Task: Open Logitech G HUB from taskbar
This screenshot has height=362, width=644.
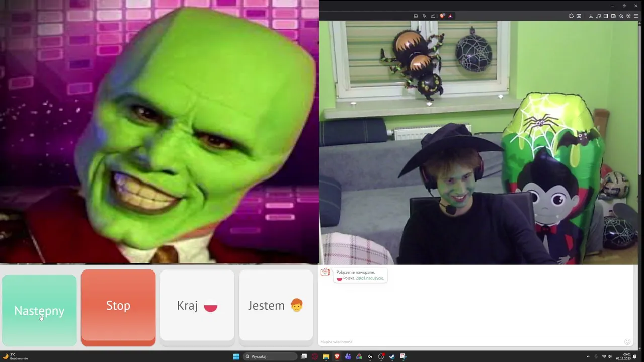Action: tap(370, 356)
